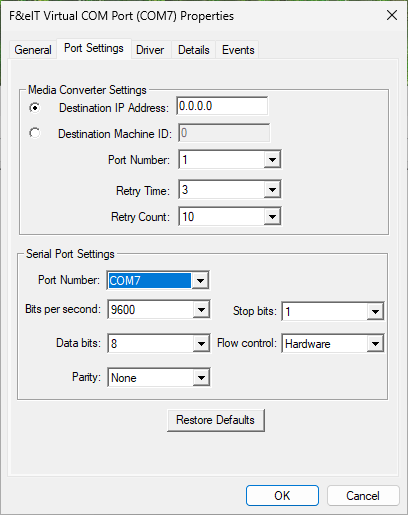Dismiss the dialog with Cancel

click(x=363, y=496)
